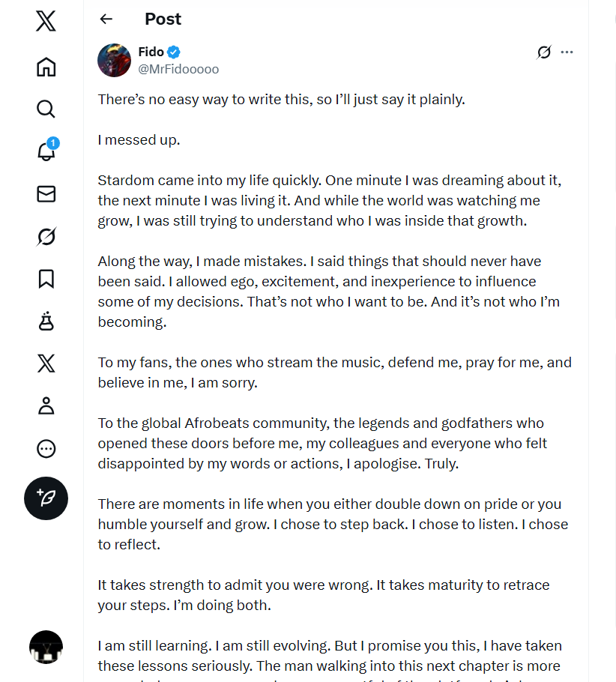Open Bookmarks page

coord(46,279)
